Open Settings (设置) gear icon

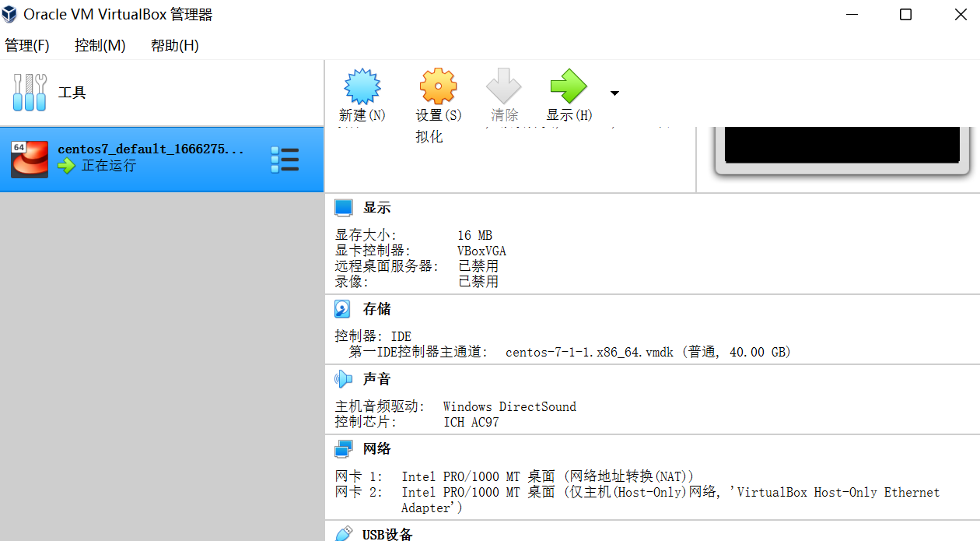(x=439, y=86)
